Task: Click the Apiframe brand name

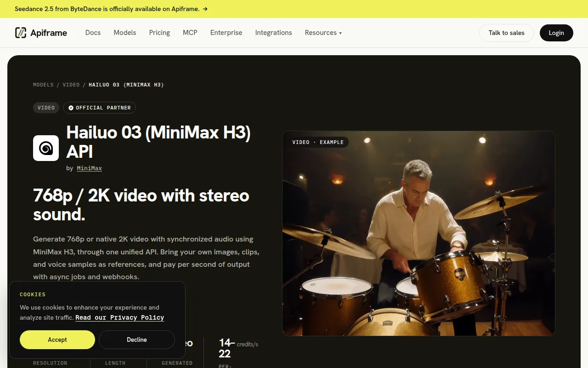Action: coord(49,33)
